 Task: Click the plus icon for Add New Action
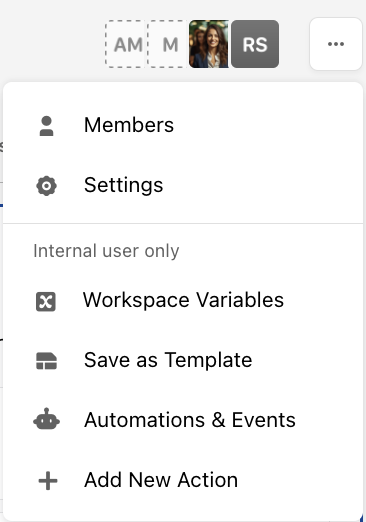click(48, 481)
